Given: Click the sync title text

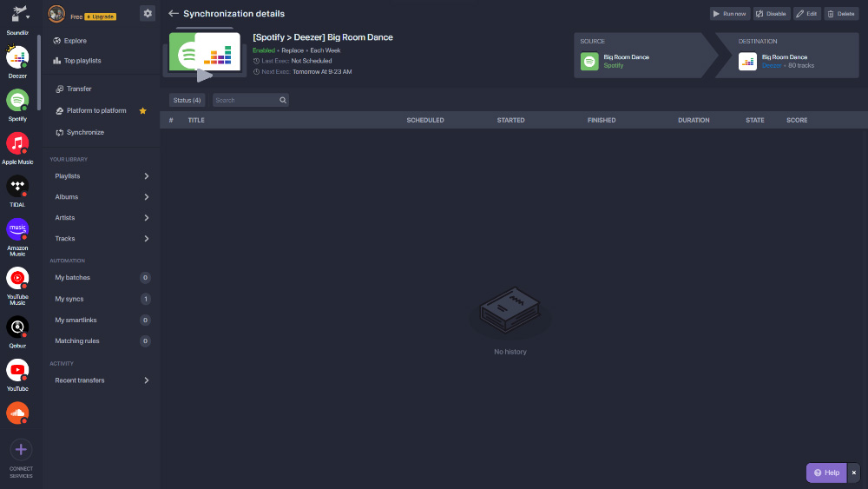Looking at the screenshot, I should click(x=323, y=37).
